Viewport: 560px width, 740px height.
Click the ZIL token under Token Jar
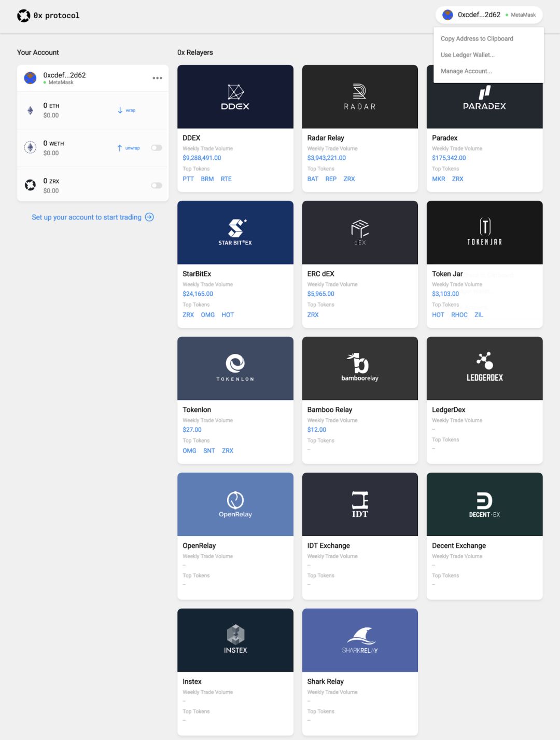479,314
